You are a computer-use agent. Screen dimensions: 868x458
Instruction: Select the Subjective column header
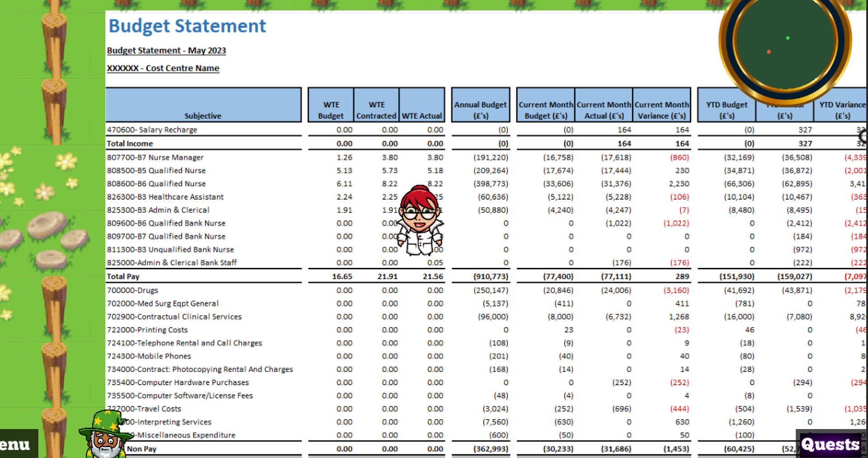tap(203, 105)
